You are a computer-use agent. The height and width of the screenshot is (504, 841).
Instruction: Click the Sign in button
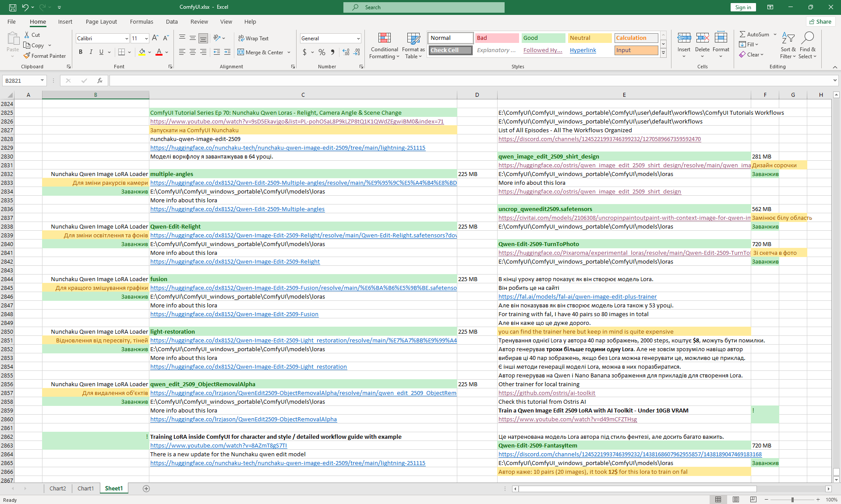click(x=743, y=7)
